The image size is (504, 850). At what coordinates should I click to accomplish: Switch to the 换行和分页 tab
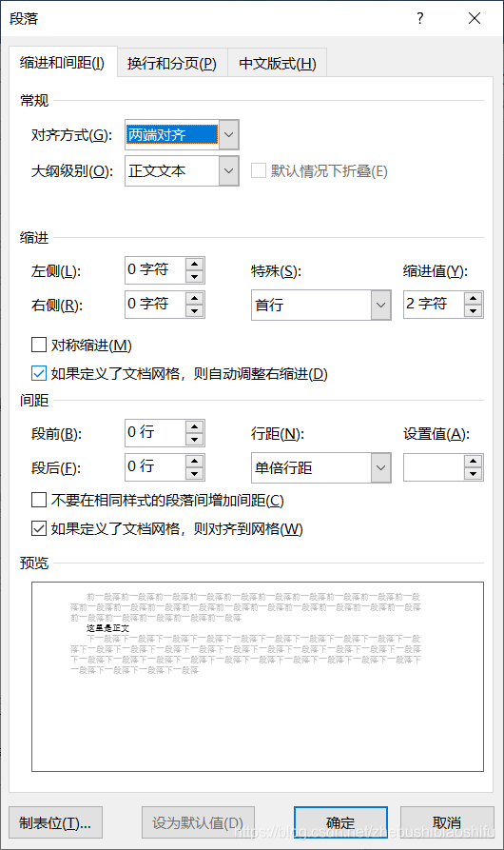click(171, 64)
